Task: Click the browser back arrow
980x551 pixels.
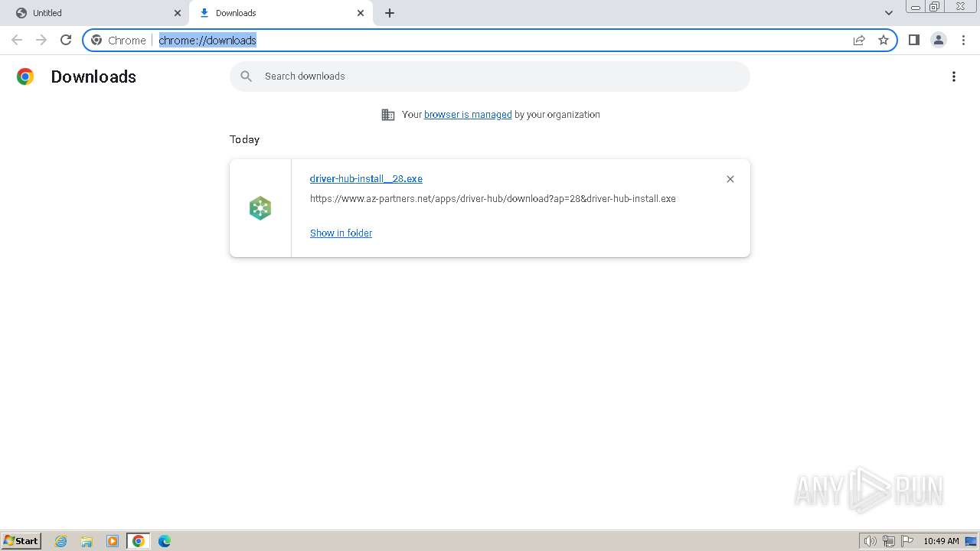Action: (x=17, y=40)
